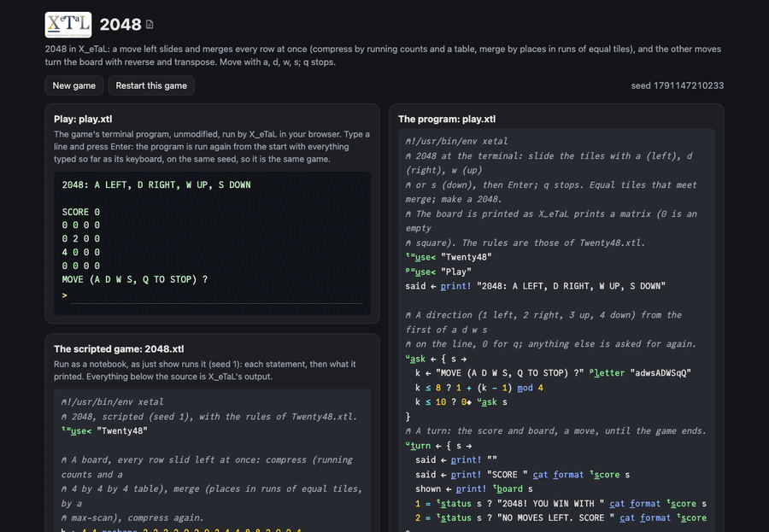
Task: Click the "use<" link before "Play"
Action: 426,272
